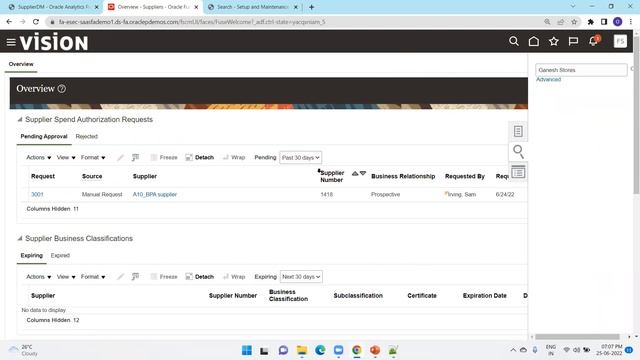Open Pending period Past 30 days dropdown
Screen dimensions: 640x360
point(300,158)
